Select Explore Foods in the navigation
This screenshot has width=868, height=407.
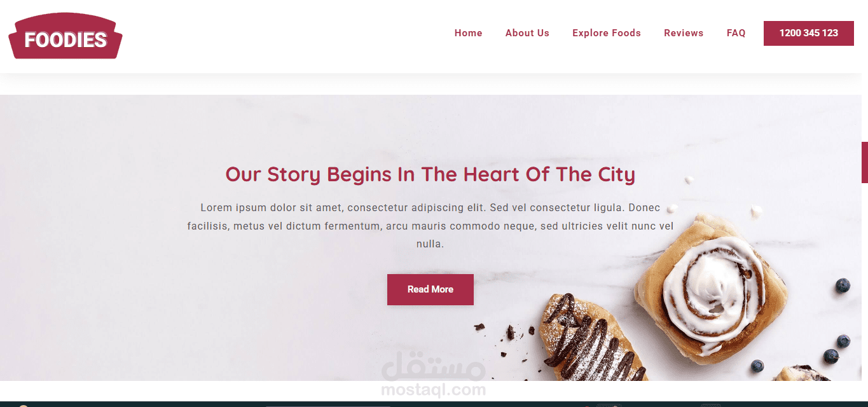click(606, 33)
